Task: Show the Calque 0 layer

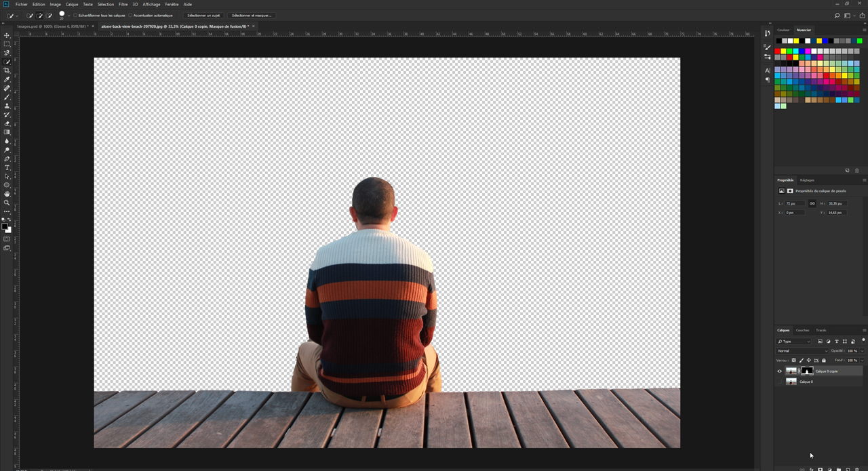Action: click(779, 382)
